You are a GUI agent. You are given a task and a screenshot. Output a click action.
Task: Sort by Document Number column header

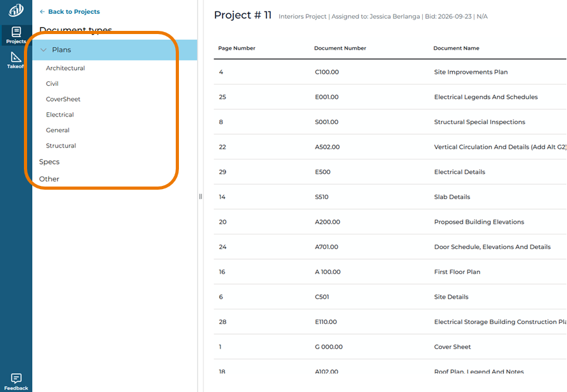click(340, 48)
